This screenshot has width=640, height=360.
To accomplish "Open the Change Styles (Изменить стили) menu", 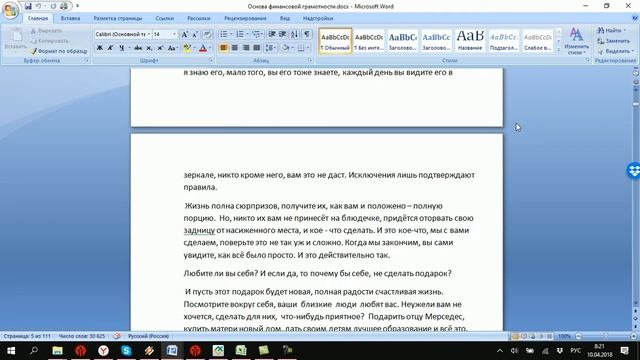I will point(576,41).
